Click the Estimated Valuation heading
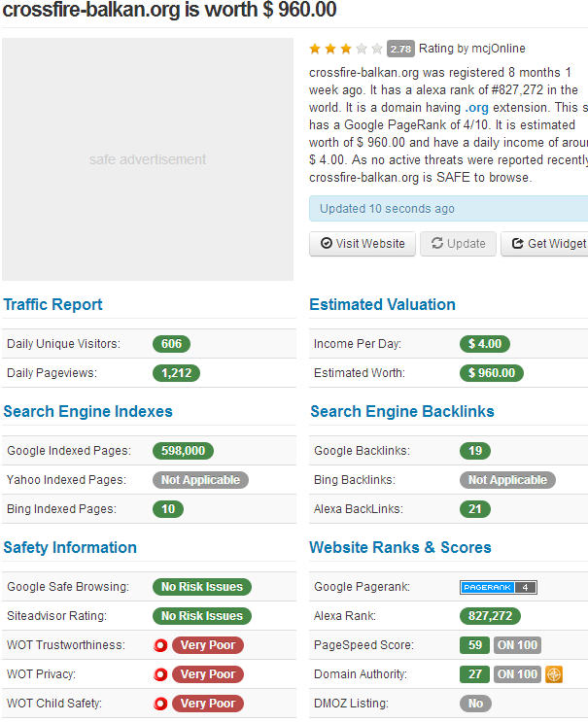The image size is (588, 722). [x=382, y=304]
